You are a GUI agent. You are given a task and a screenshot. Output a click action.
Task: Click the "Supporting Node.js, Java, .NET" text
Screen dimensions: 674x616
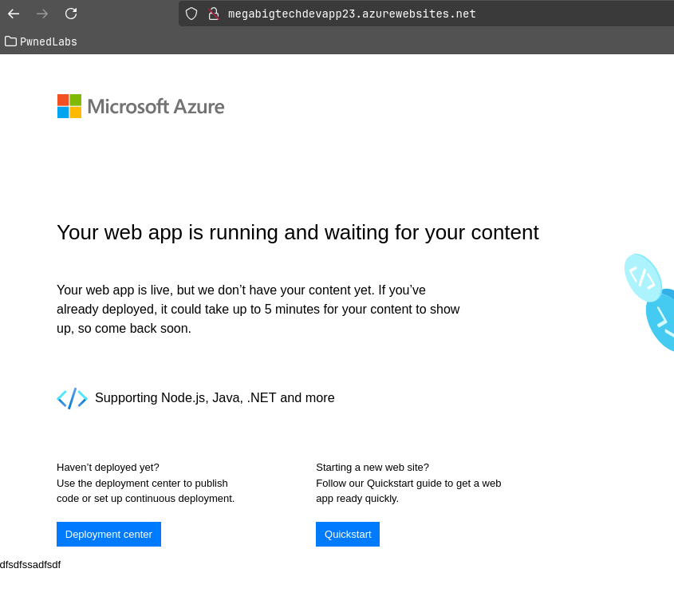pos(215,397)
